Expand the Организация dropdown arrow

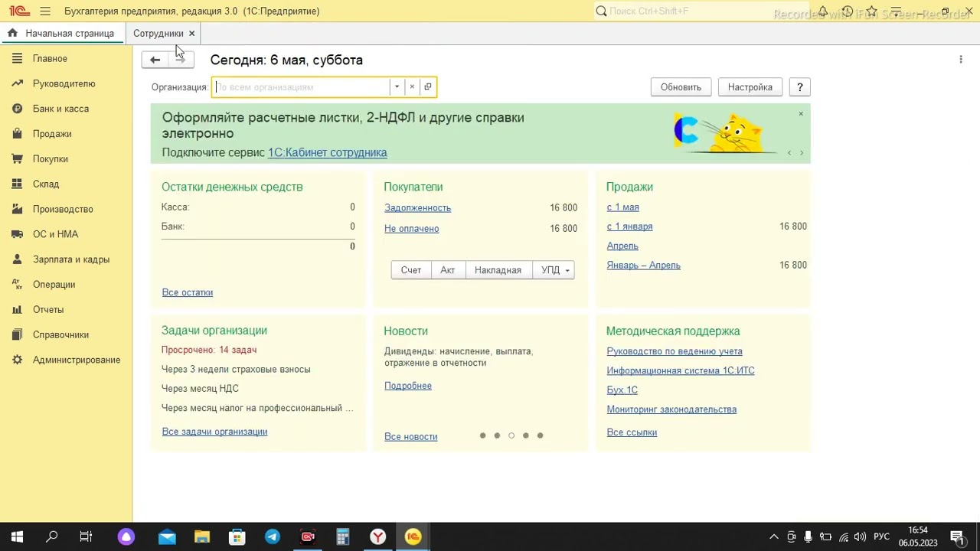(x=397, y=86)
